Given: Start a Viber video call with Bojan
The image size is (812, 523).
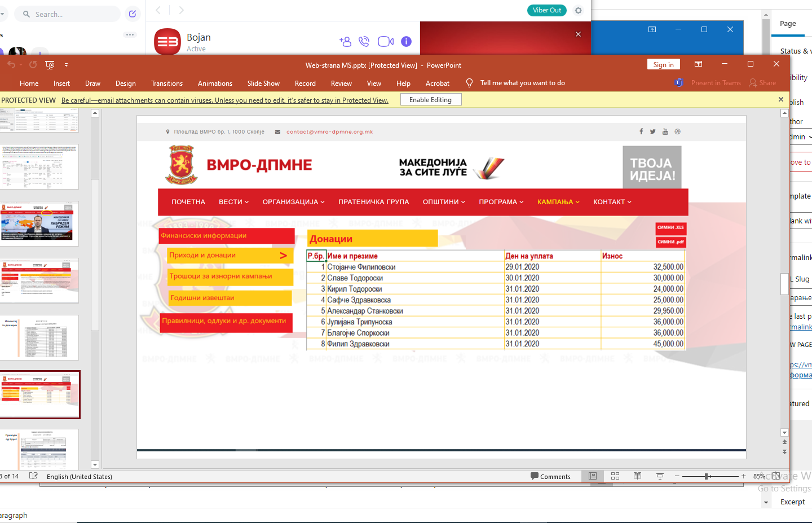Looking at the screenshot, I should point(386,41).
